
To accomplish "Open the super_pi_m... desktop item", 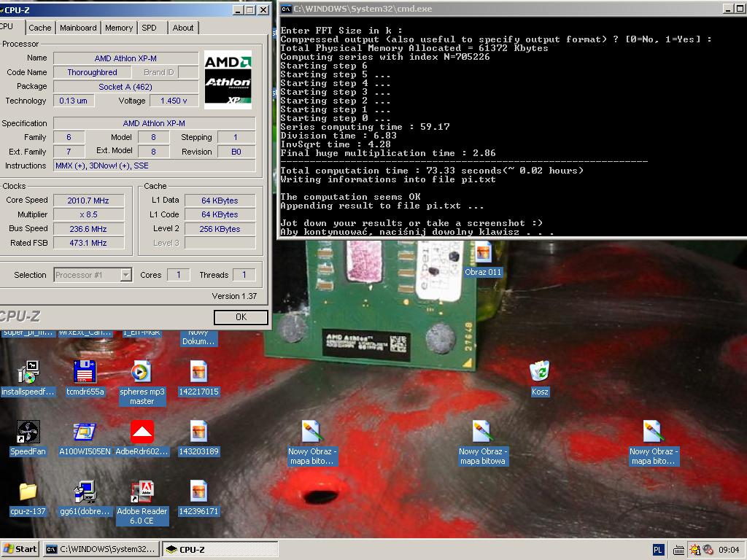I will [x=28, y=332].
